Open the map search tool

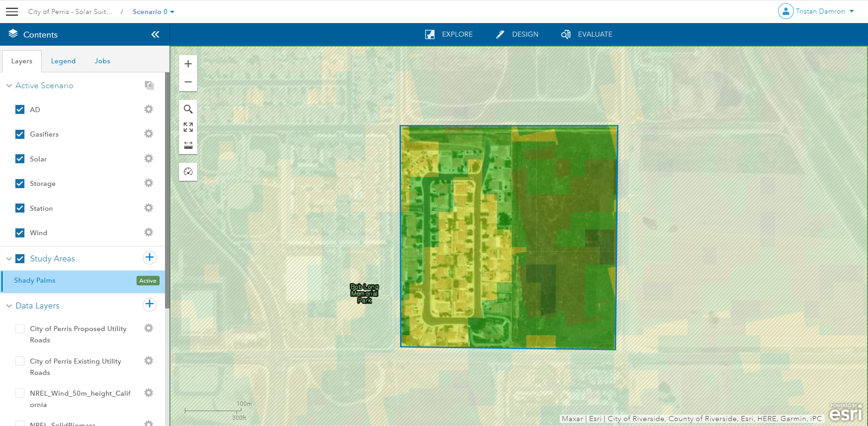188,109
